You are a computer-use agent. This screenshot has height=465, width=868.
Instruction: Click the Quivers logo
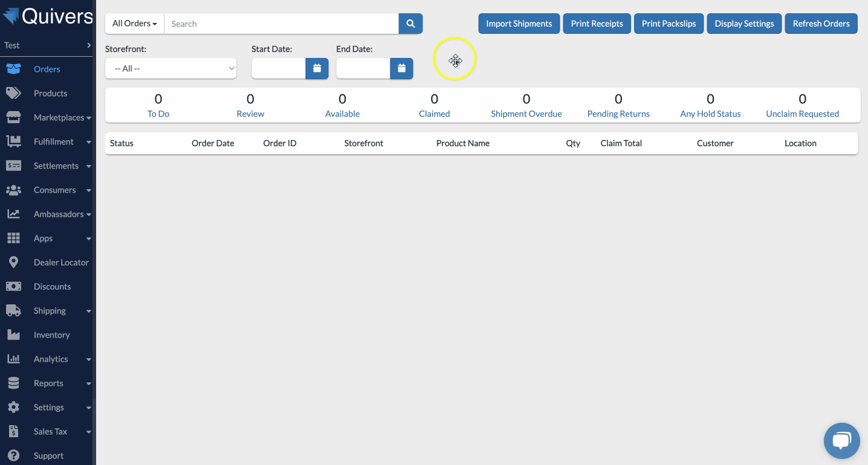(x=48, y=16)
